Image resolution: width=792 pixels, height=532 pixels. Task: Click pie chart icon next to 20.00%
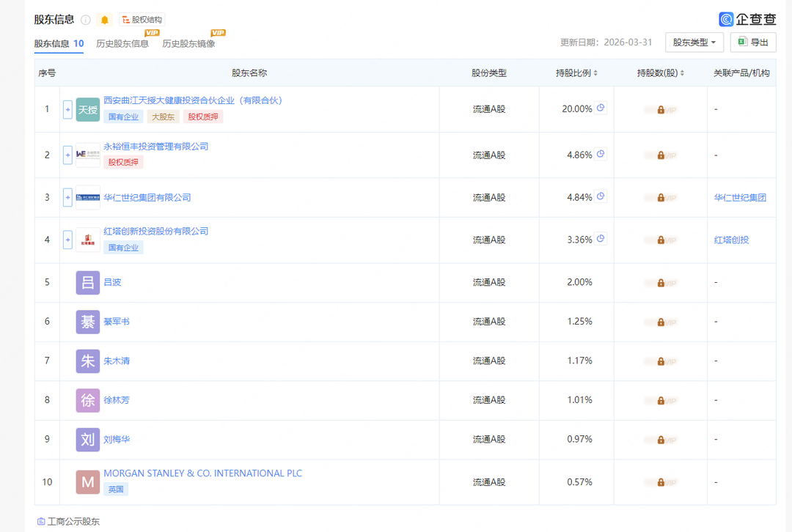(601, 108)
